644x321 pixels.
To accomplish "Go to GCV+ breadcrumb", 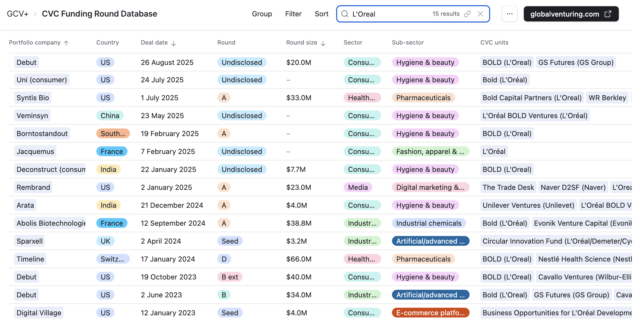I will click(x=17, y=14).
